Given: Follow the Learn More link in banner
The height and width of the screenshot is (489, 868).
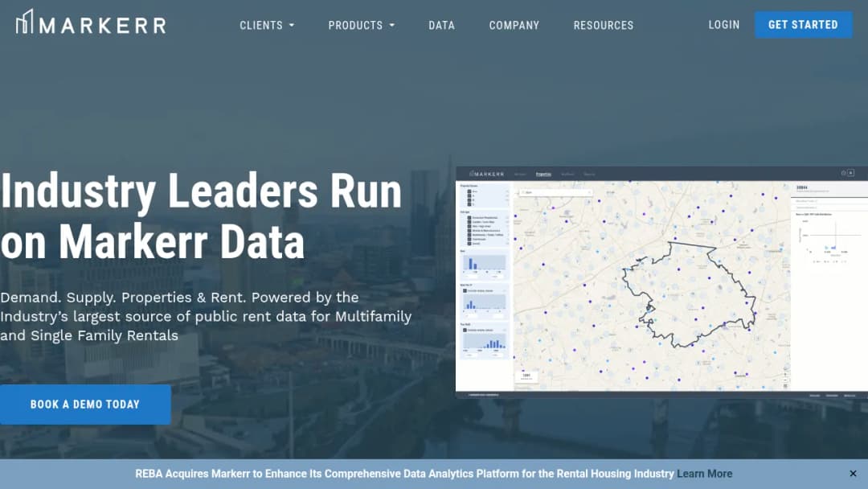Looking at the screenshot, I should pyautogui.click(x=704, y=474).
